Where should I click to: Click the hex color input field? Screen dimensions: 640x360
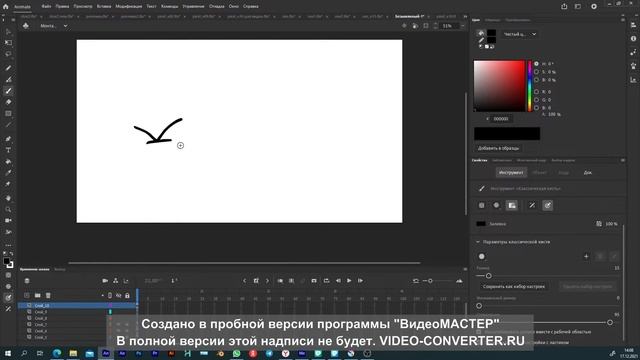point(501,119)
